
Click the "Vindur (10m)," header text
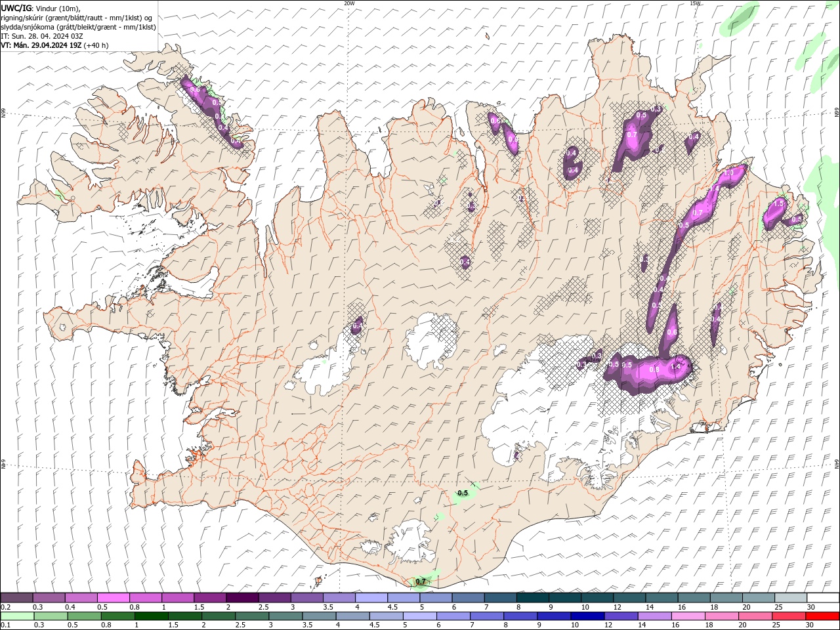58,9
